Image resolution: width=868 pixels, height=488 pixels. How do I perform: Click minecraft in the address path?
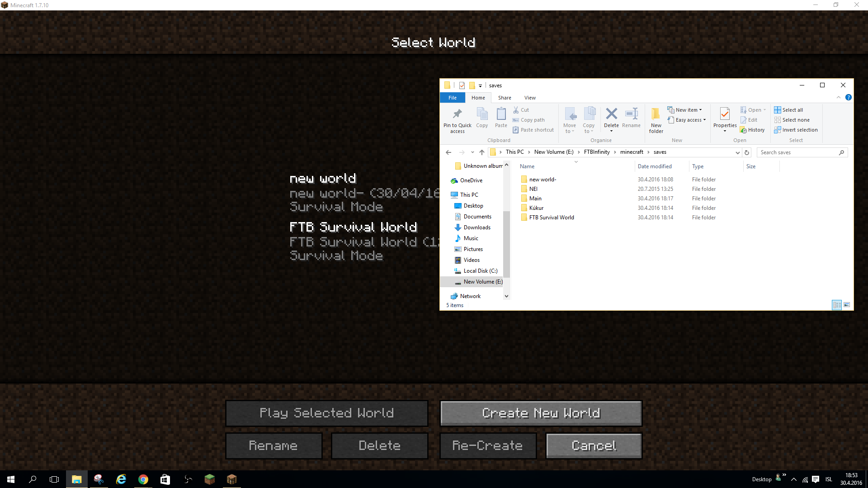[x=632, y=152]
